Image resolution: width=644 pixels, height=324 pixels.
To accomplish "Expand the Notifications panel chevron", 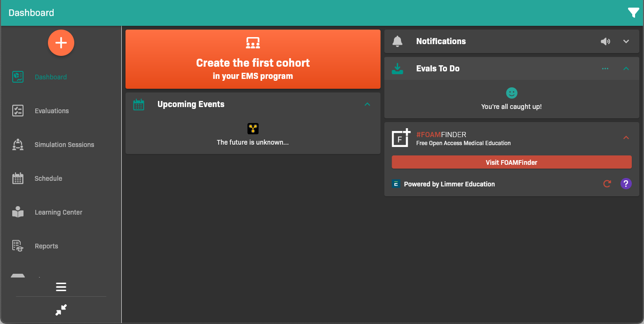I will click(626, 41).
